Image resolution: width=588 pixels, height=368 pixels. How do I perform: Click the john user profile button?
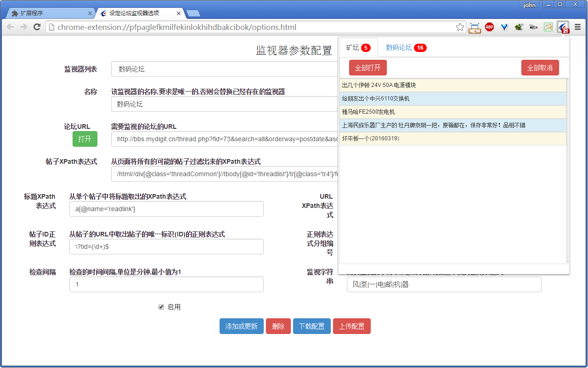click(529, 5)
